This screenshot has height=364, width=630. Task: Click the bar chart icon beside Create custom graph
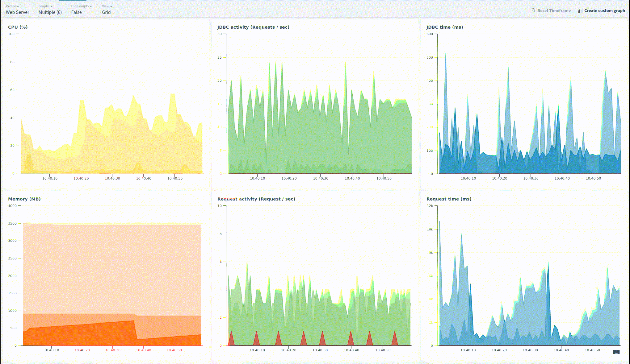(580, 10)
